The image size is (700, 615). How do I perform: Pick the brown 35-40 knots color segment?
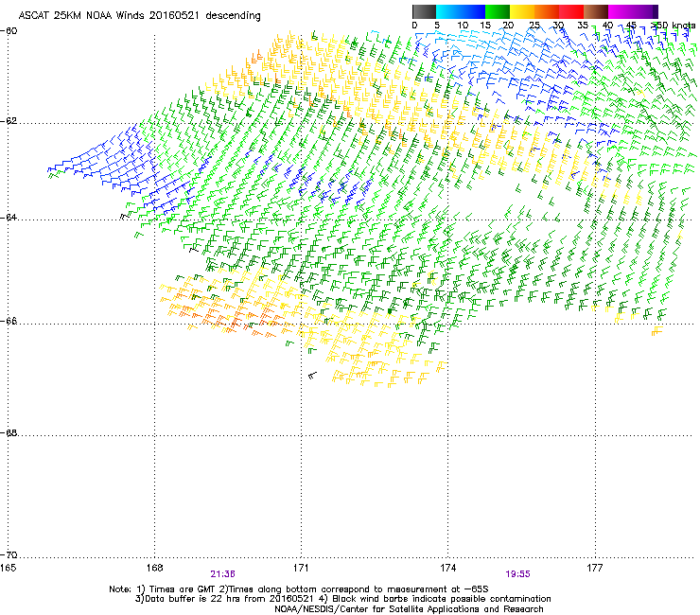tap(596, 11)
